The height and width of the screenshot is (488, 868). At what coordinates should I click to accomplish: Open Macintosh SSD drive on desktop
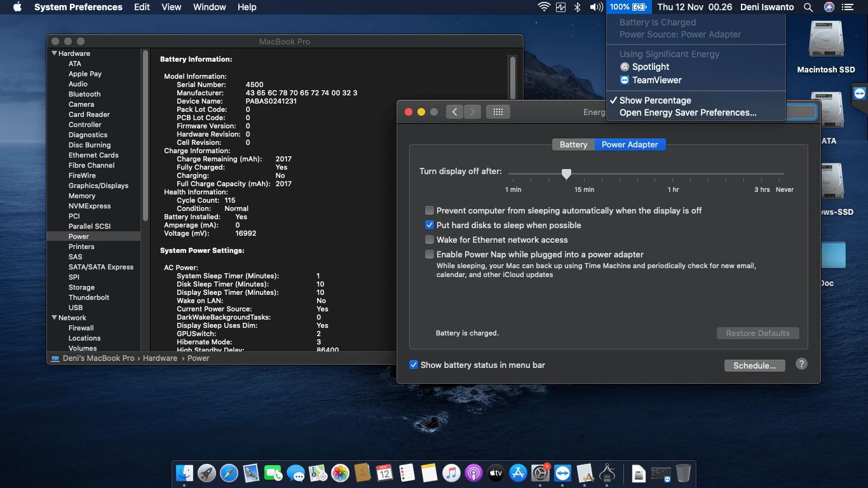[826, 46]
